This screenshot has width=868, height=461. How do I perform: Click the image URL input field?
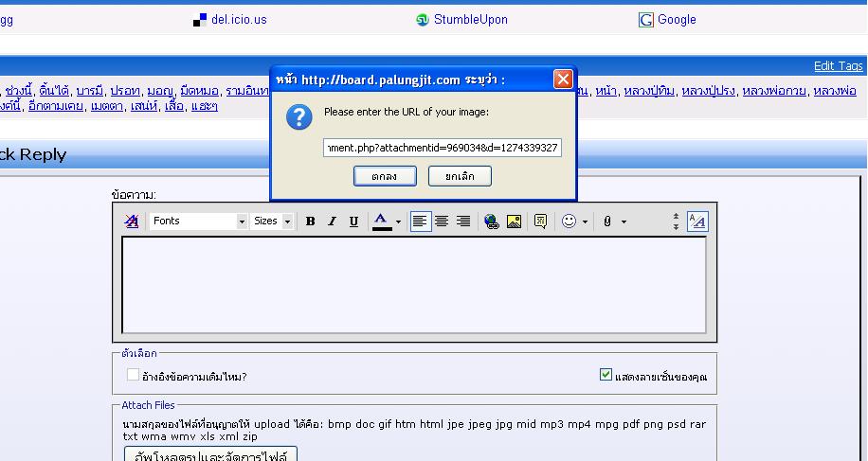coord(443,148)
